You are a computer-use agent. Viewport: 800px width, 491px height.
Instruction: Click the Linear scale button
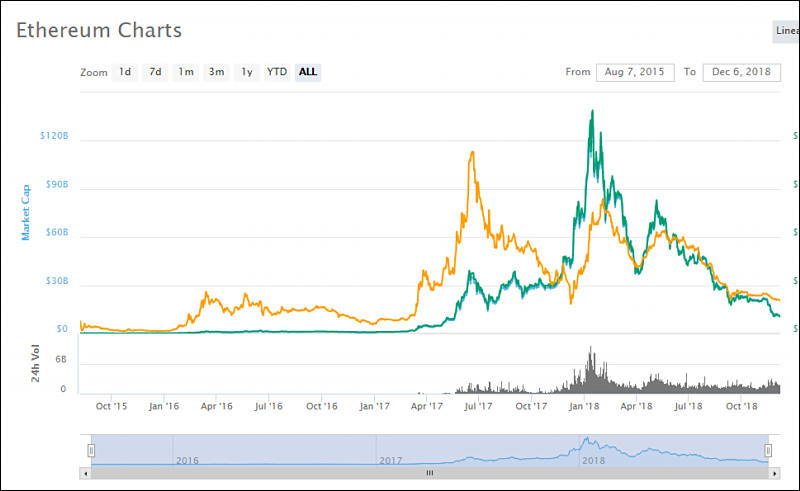786,31
